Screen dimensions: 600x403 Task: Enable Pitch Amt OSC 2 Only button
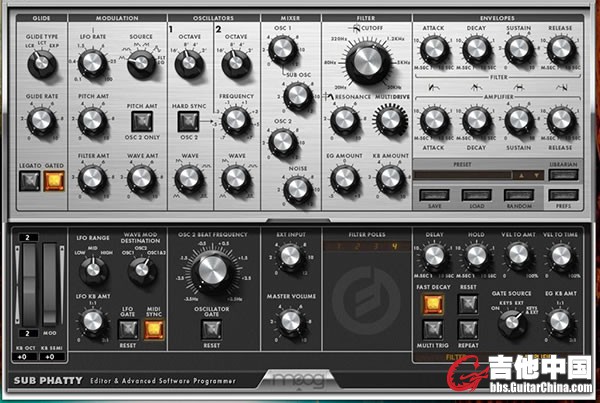pos(142,121)
